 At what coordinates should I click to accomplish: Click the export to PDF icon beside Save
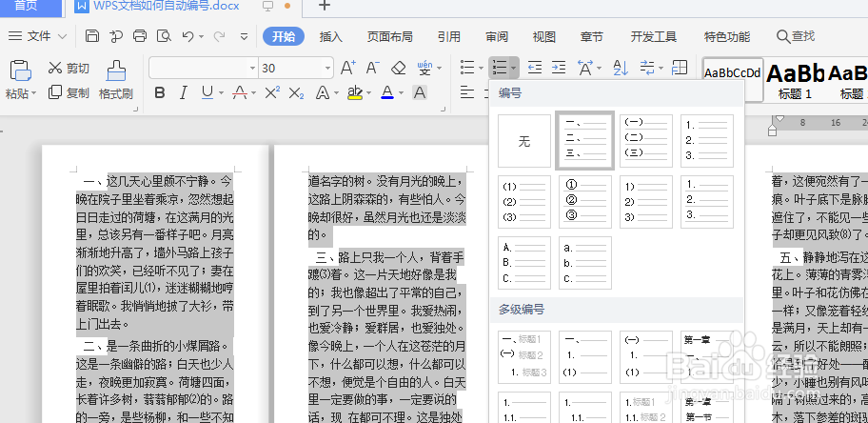[x=116, y=36]
